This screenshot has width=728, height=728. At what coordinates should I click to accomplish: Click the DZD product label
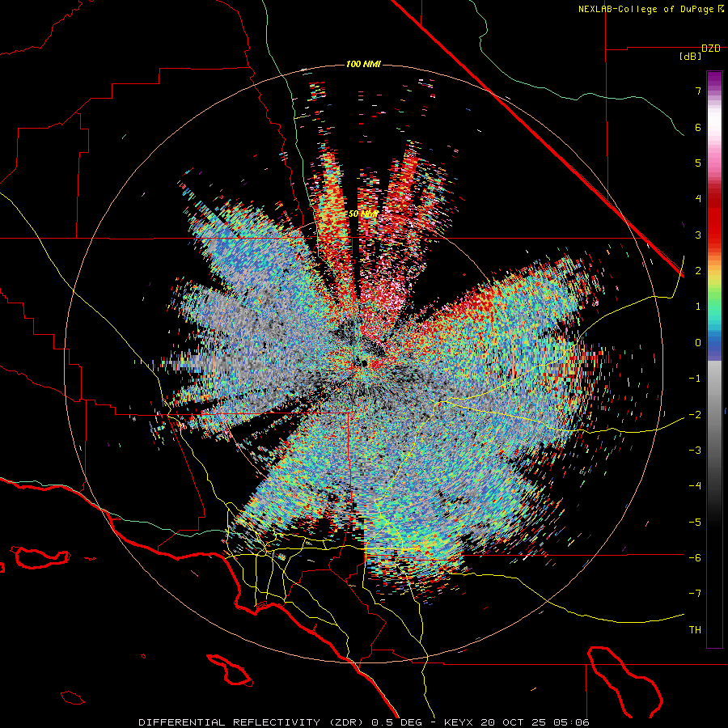pos(711,49)
